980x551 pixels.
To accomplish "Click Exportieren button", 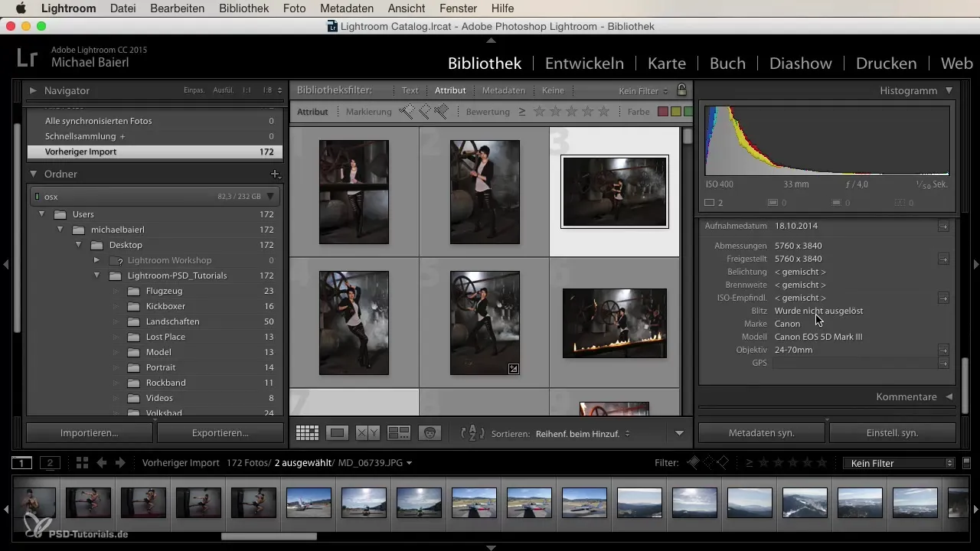I will (220, 432).
